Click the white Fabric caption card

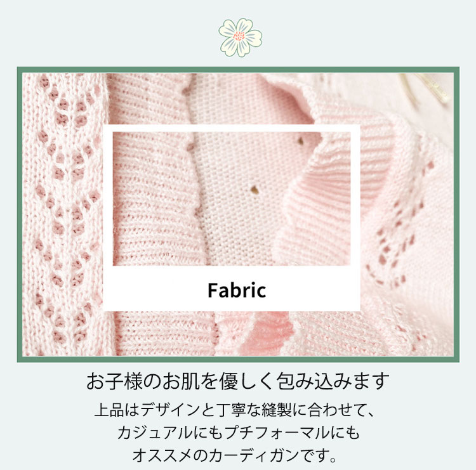pos(232,218)
